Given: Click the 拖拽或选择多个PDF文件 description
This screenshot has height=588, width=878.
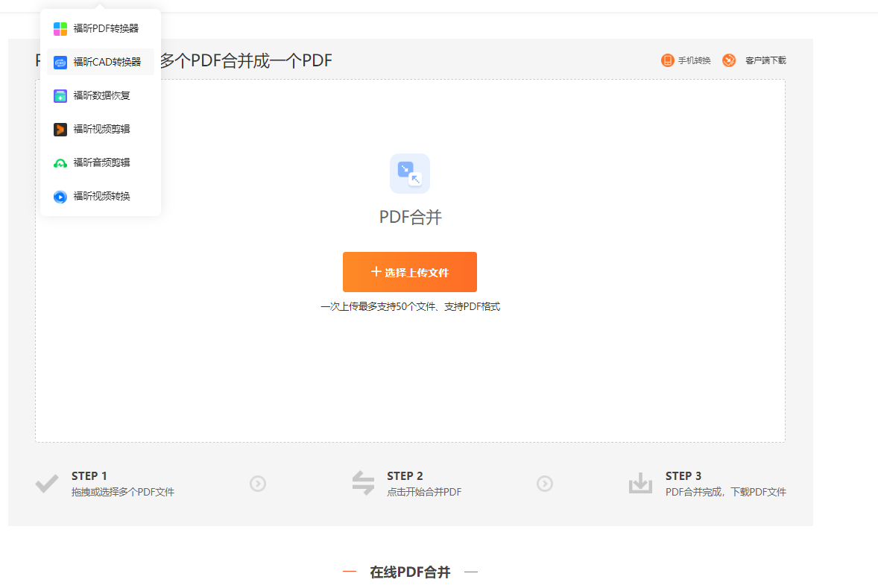Looking at the screenshot, I should click(123, 493).
